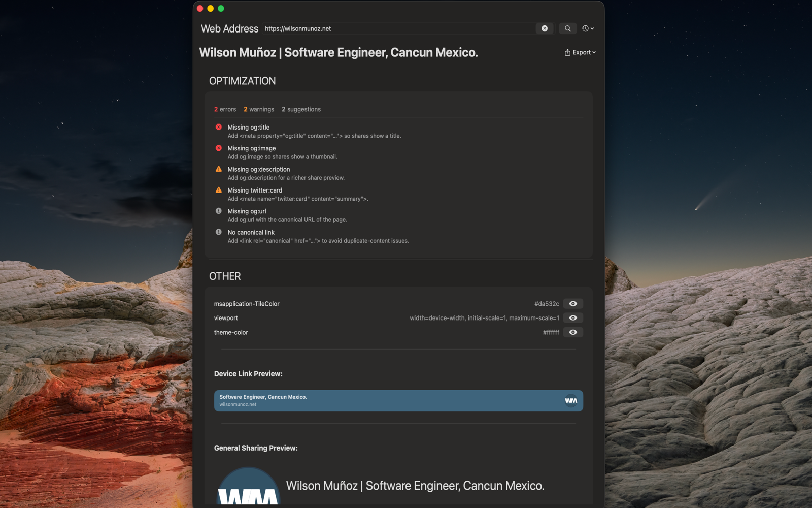Click the 'theme-color' label
Viewport: 812px width, 508px height.
tap(231, 332)
